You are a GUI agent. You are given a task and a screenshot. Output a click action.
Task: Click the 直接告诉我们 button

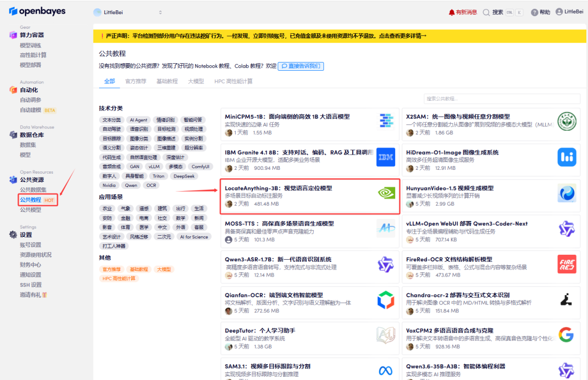(301, 66)
